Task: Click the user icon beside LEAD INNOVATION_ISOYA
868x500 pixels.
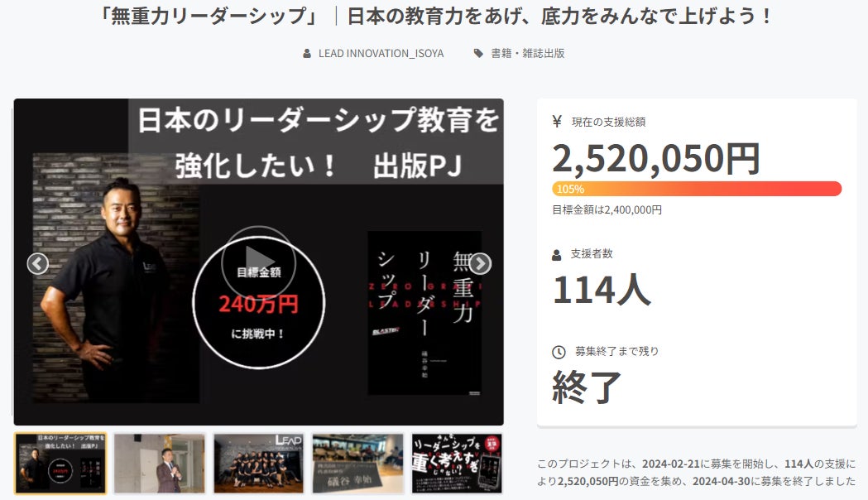Action: pyautogui.click(x=307, y=54)
